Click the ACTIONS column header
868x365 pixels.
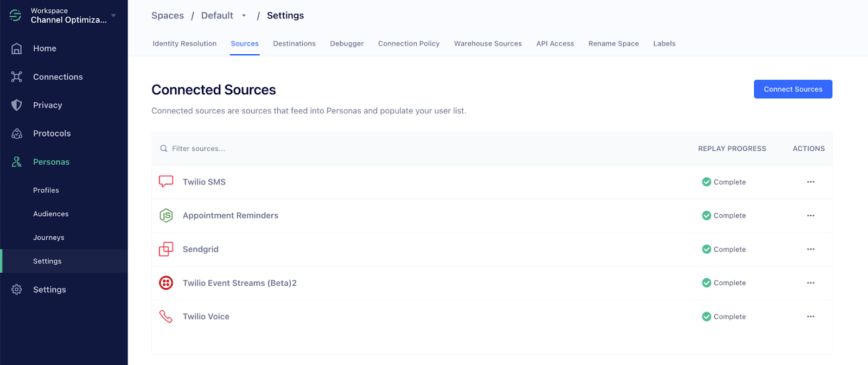click(808, 149)
